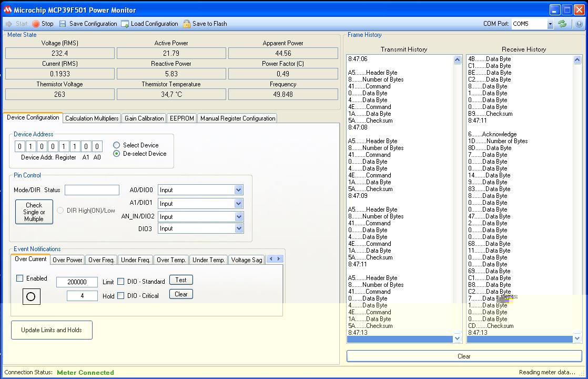The image size is (588, 379).
Task: Open the Voltage Sag event tab
Action: (x=246, y=260)
